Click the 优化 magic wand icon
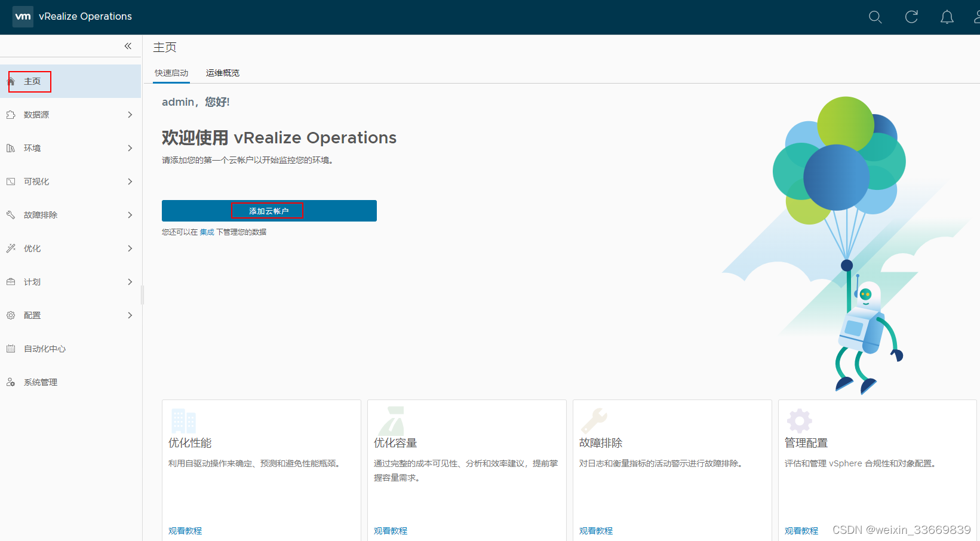The image size is (980, 541). [11, 248]
